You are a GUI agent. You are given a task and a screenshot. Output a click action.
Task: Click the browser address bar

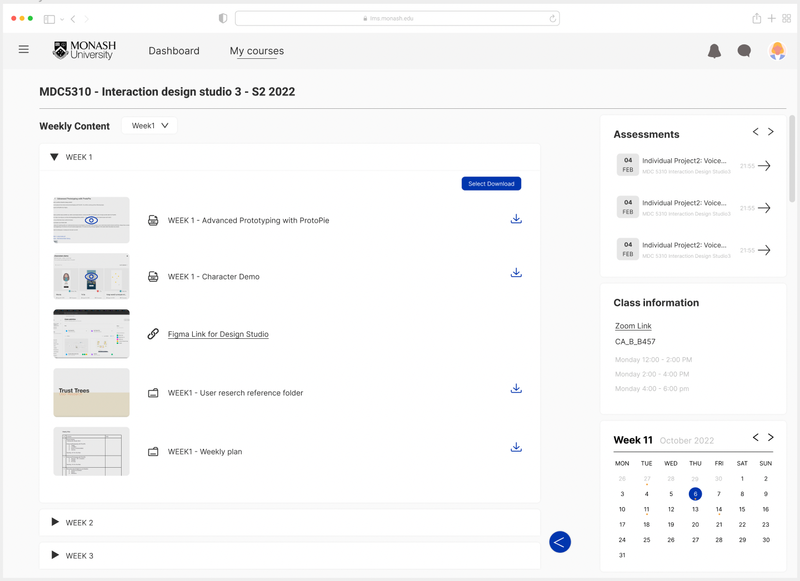click(397, 18)
